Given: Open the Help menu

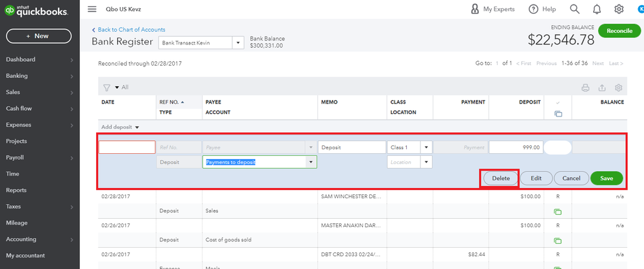Looking at the screenshot, I should [x=542, y=9].
